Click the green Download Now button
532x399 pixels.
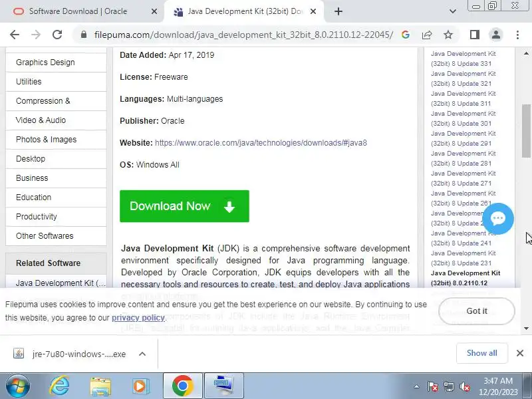click(184, 206)
